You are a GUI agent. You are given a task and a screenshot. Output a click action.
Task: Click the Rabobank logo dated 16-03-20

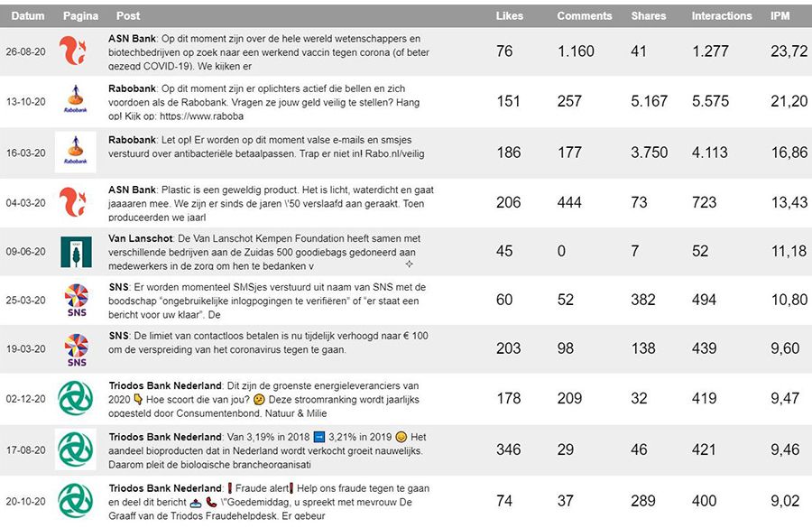76,153
